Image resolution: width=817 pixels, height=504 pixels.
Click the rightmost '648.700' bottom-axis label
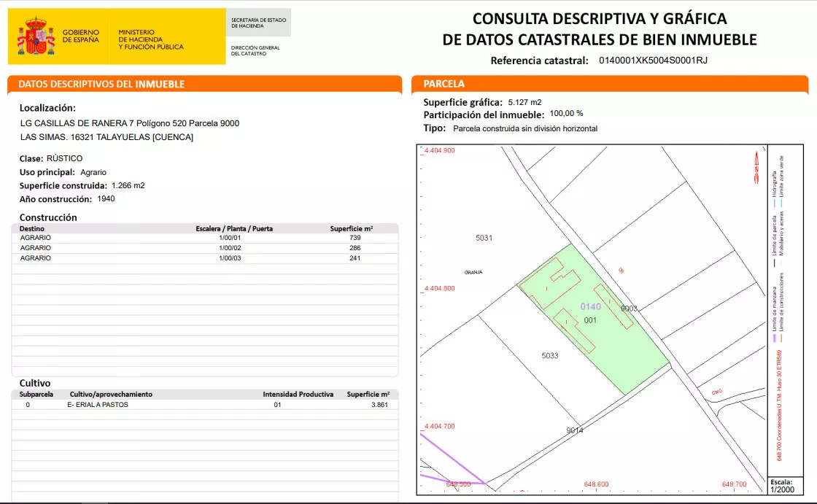tap(734, 484)
